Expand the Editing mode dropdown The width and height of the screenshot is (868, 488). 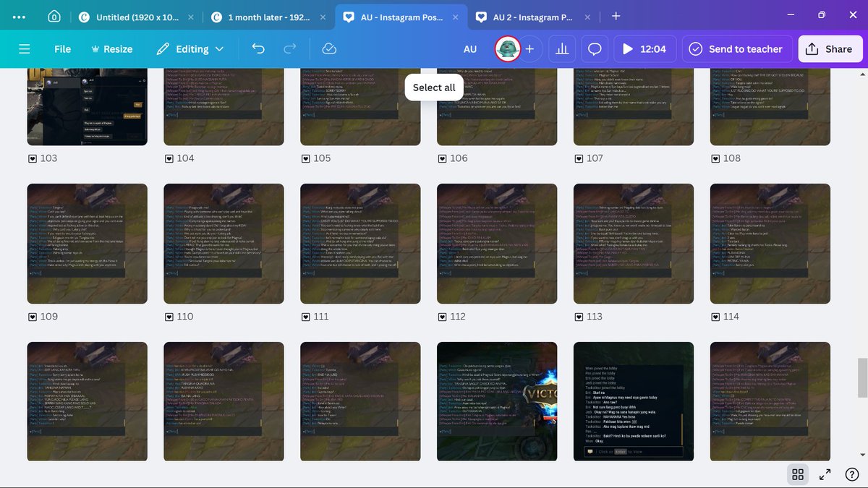[x=190, y=49]
